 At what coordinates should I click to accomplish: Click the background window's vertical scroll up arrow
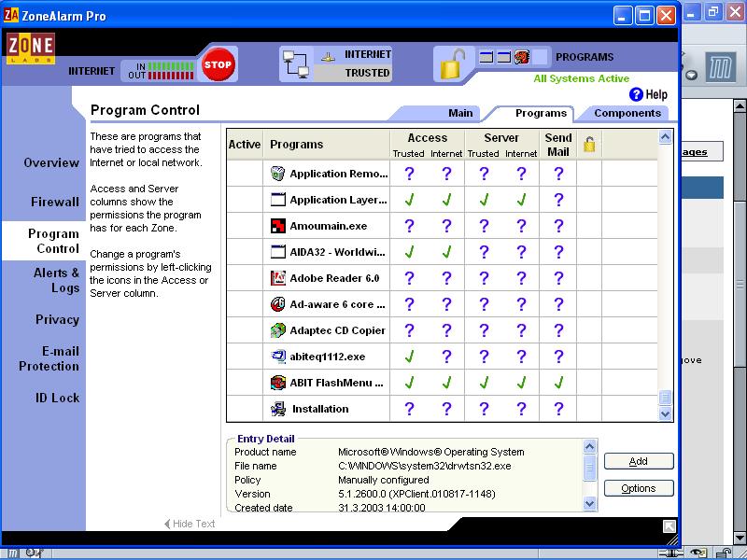coord(740,105)
